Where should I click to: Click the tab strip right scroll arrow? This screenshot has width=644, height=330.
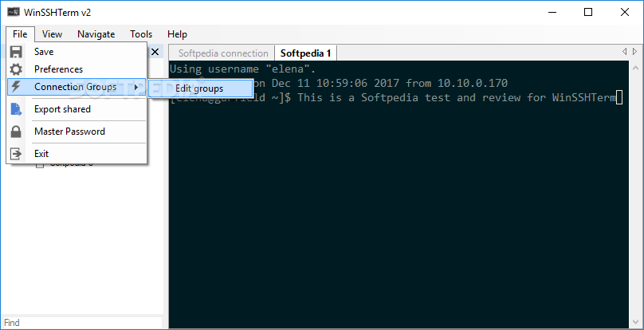(635, 51)
